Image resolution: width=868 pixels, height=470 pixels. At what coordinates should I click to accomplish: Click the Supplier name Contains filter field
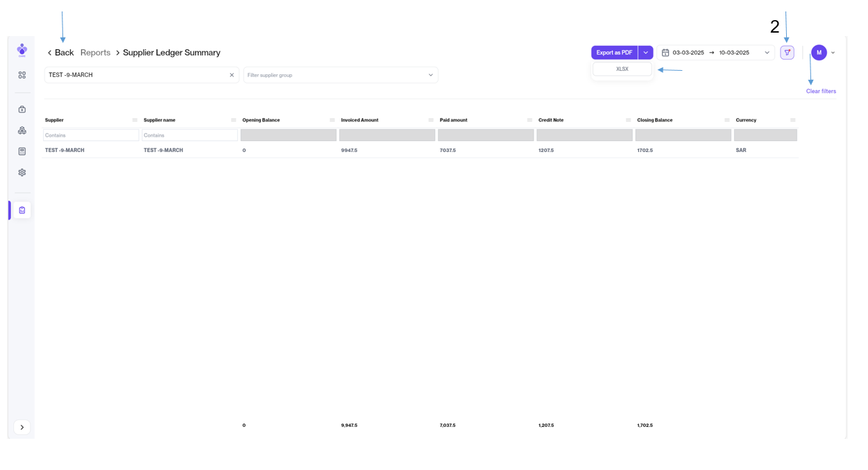[x=189, y=135]
